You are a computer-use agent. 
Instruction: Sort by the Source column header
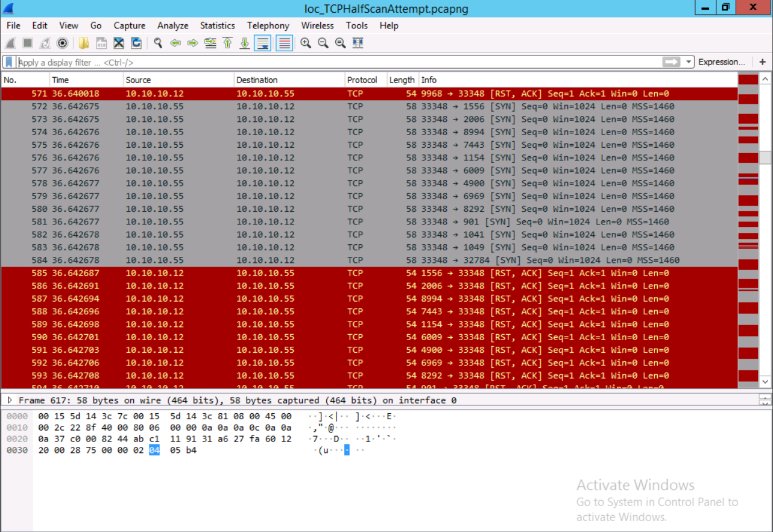[x=178, y=80]
